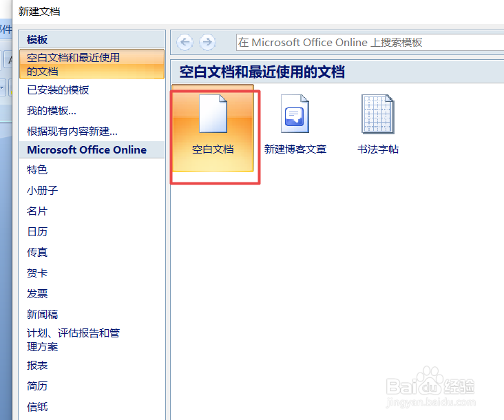
Task: Select the 信纸 template category
Action: click(37, 407)
